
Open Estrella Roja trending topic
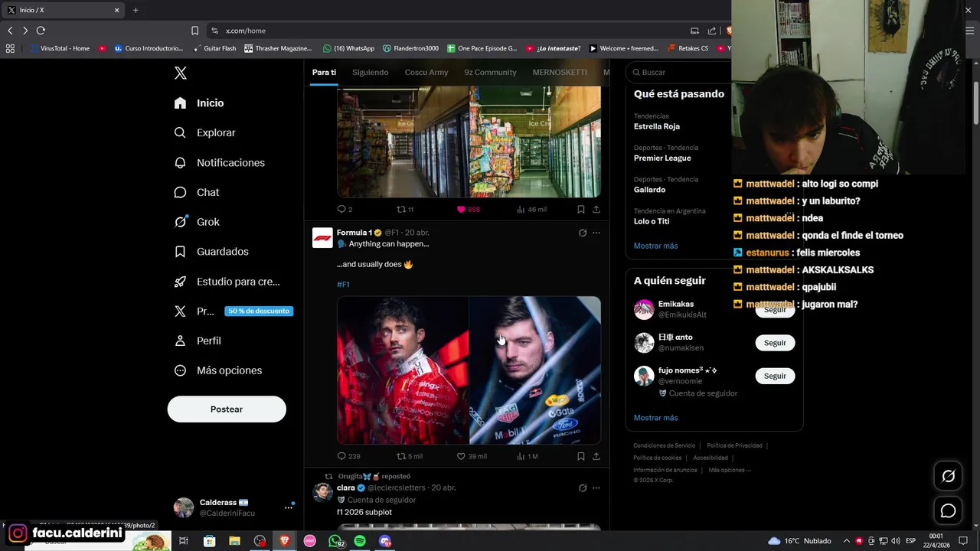tap(657, 126)
